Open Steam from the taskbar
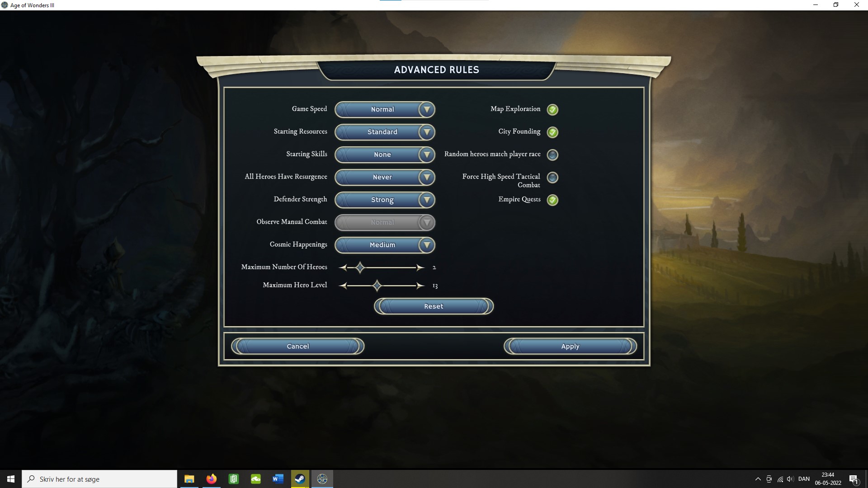This screenshot has height=488, width=868. click(x=300, y=479)
